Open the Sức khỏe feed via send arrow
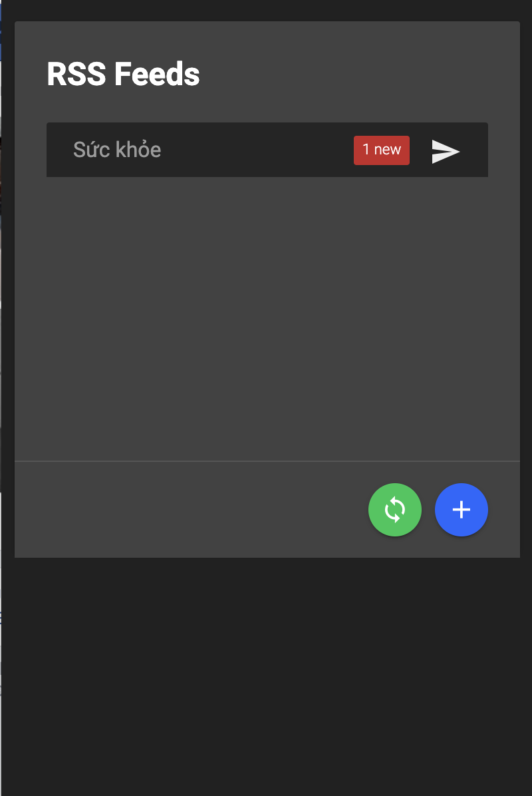The height and width of the screenshot is (796, 532). point(446,151)
